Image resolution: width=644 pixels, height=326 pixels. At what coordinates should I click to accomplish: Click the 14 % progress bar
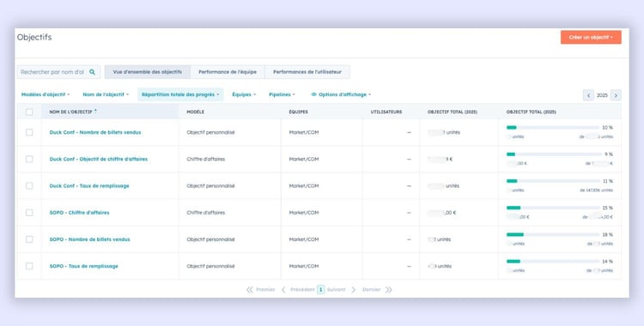[552, 261]
